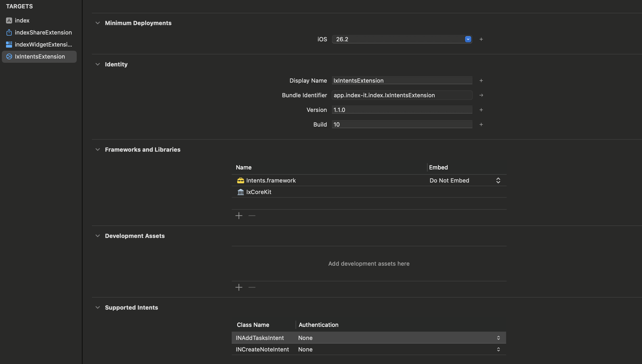The image size is (642, 364).
Task: Click the Bundle Identifier text field
Action: point(402,95)
